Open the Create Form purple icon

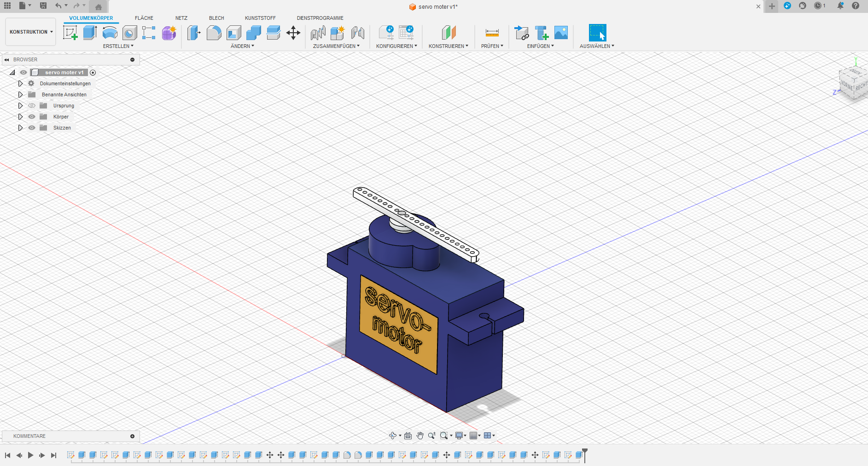[x=169, y=33]
